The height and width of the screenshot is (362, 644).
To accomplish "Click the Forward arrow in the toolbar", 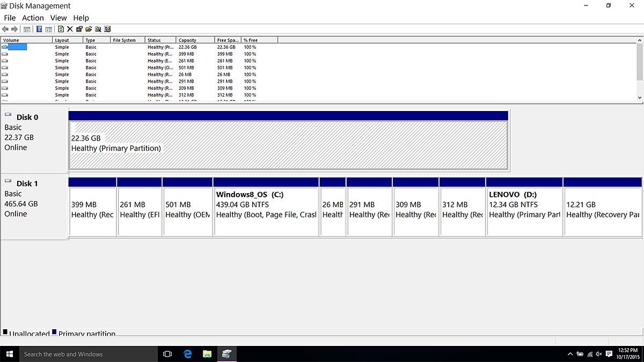I will point(14,29).
